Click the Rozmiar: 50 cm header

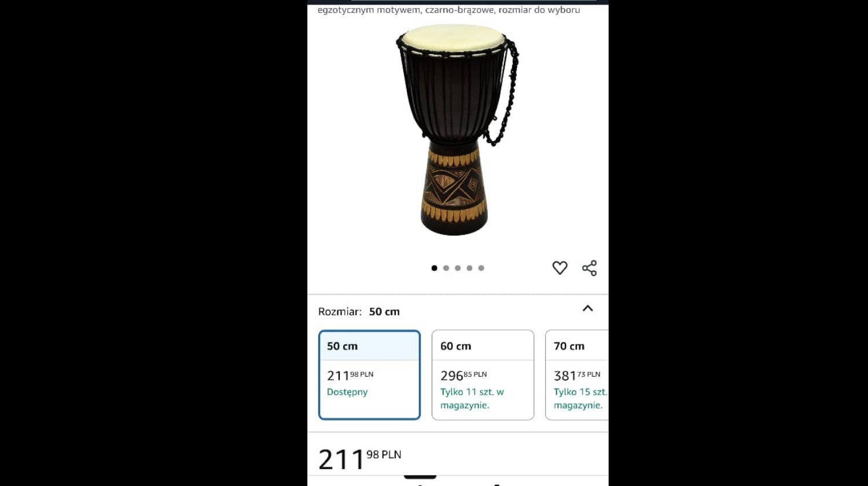(x=359, y=311)
